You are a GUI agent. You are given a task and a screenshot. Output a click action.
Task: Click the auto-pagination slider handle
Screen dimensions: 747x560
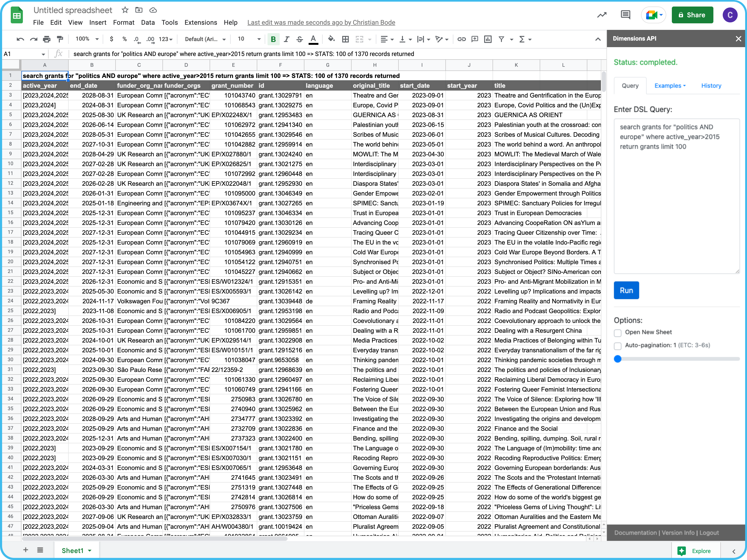coord(618,359)
